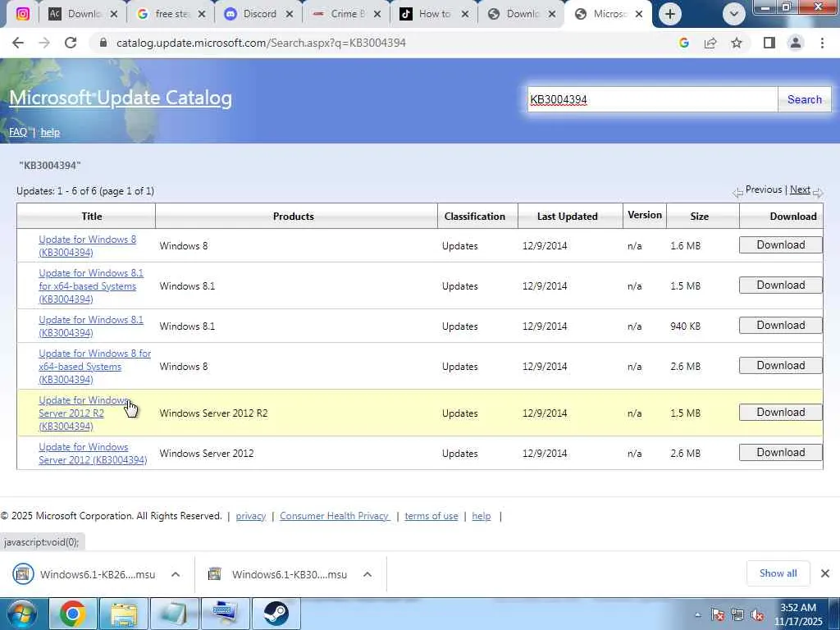Open 'Update for Windows Server 2012 (KB3004394)' link
The height and width of the screenshot is (630, 840).
(x=93, y=453)
